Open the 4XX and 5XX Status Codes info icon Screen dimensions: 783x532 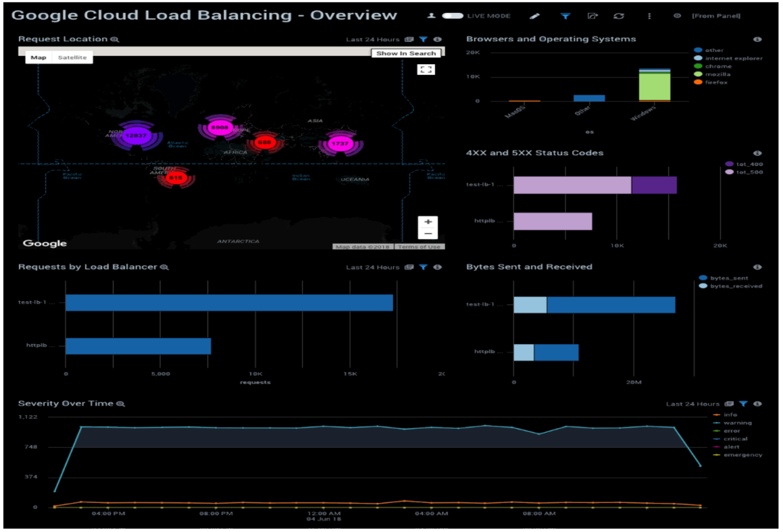pos(758,153)
